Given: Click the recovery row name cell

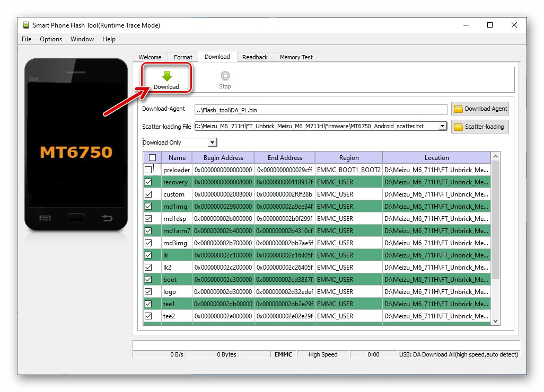Looking at the screenshot, I should [x=176, y=182].
